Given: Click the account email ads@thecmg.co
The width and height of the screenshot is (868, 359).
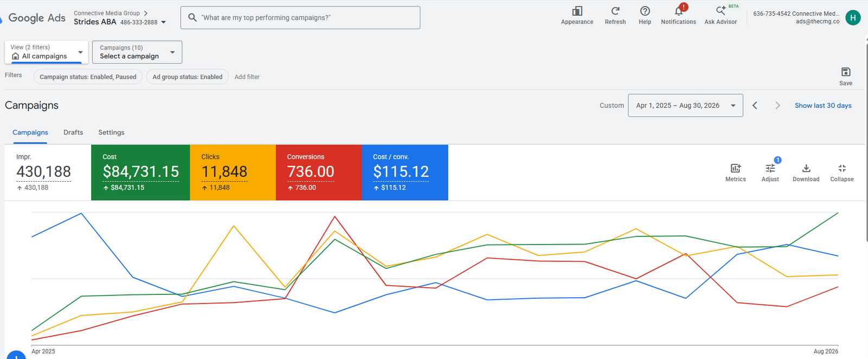Looking at the screenshot, I should (x=818, y=22).
